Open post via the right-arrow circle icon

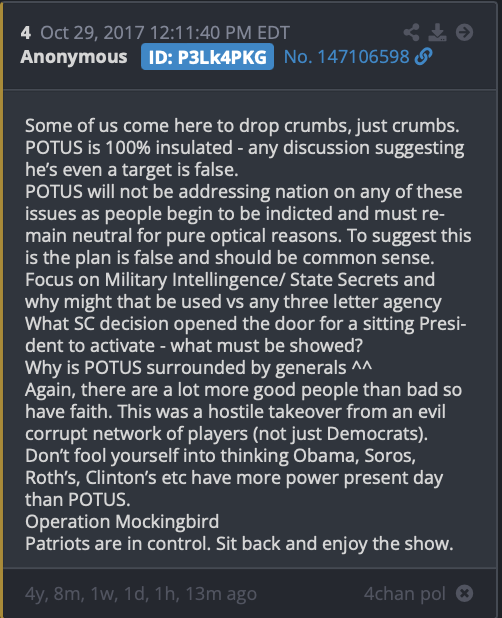pos(464,32)
